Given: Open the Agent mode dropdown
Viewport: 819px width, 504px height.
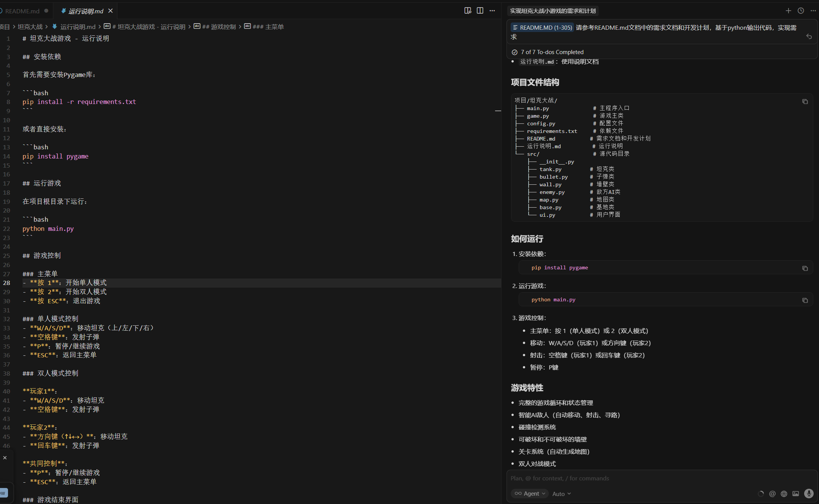Looking at the screenshot, I should click(530, 494).
